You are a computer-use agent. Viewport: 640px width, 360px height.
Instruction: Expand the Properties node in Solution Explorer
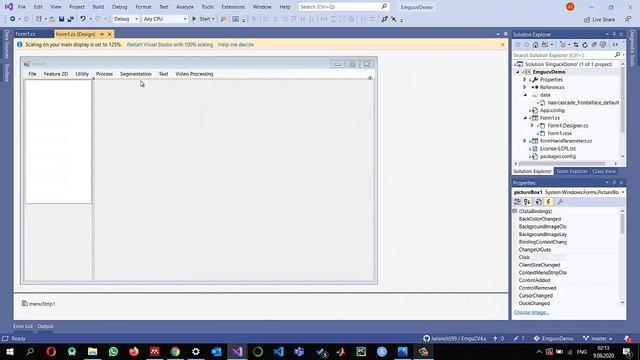click(525, 80)
